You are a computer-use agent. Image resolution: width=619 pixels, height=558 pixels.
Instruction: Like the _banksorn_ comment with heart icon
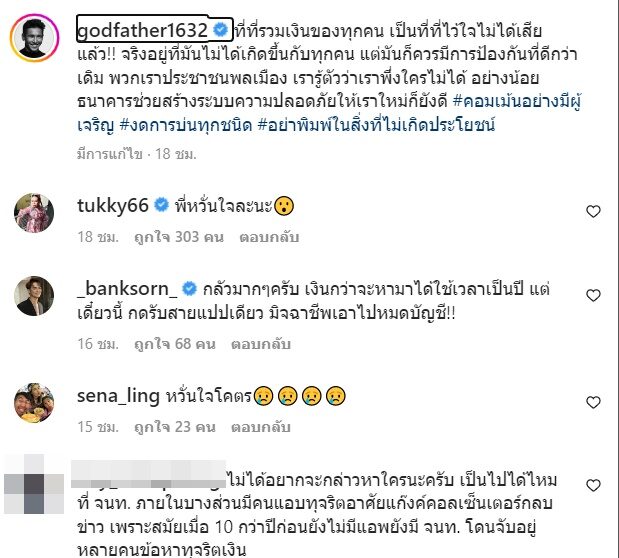pyautogui.click(x=593, y=295)
